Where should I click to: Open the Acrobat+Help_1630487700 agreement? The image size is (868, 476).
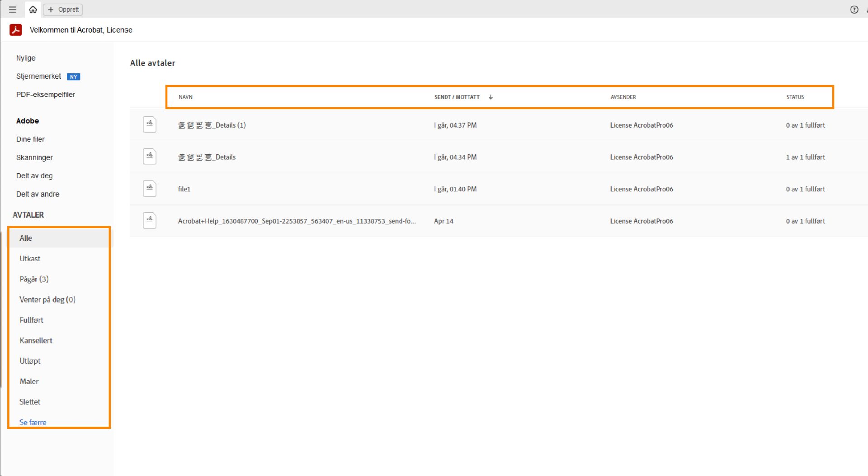tap(297, 221)
